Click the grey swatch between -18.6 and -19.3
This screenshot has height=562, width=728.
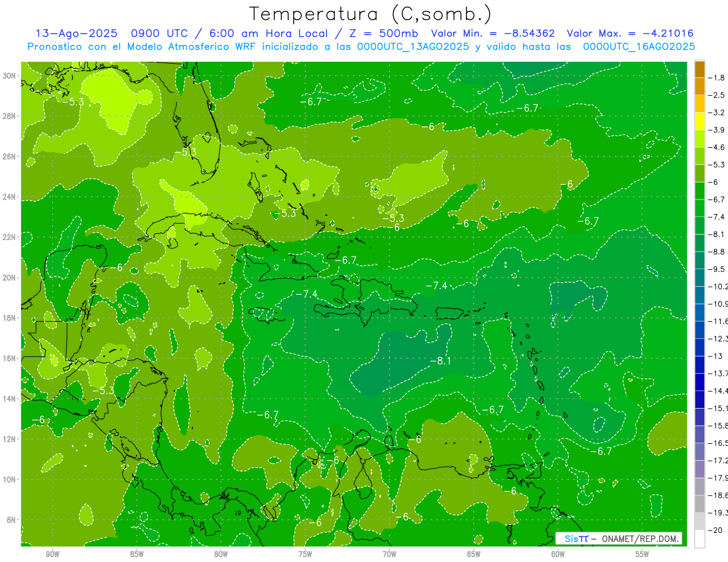coord(699,504)
